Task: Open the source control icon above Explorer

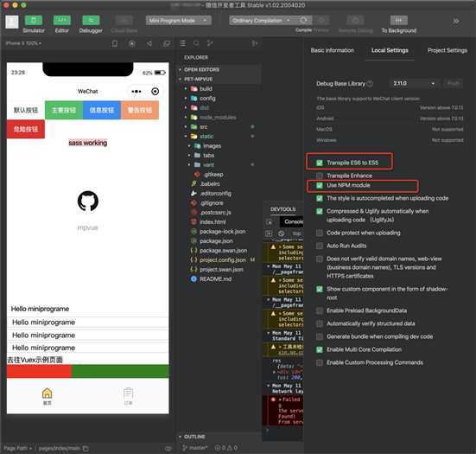Action: (x=210, y=43)
